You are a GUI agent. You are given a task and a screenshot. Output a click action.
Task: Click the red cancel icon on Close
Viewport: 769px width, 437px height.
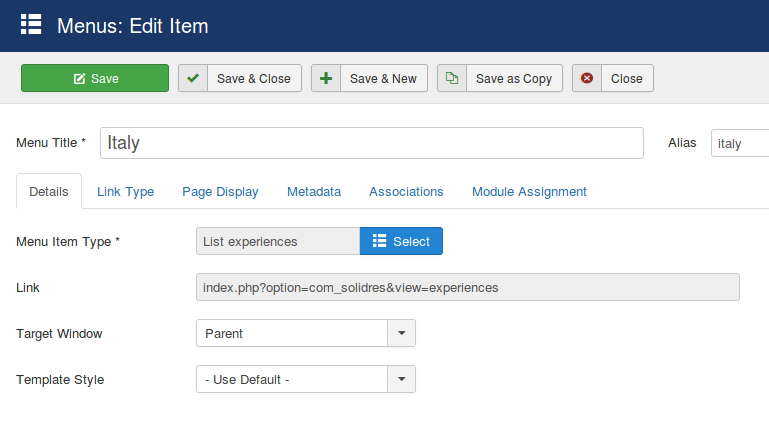pyautogui.click(x=587, y=79)
